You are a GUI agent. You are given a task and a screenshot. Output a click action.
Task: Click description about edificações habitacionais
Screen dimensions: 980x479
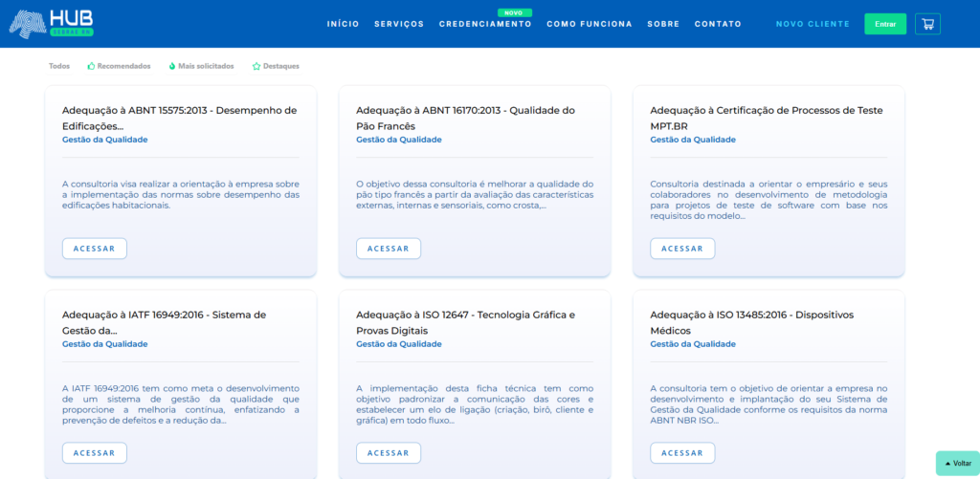tap(181, 195)
